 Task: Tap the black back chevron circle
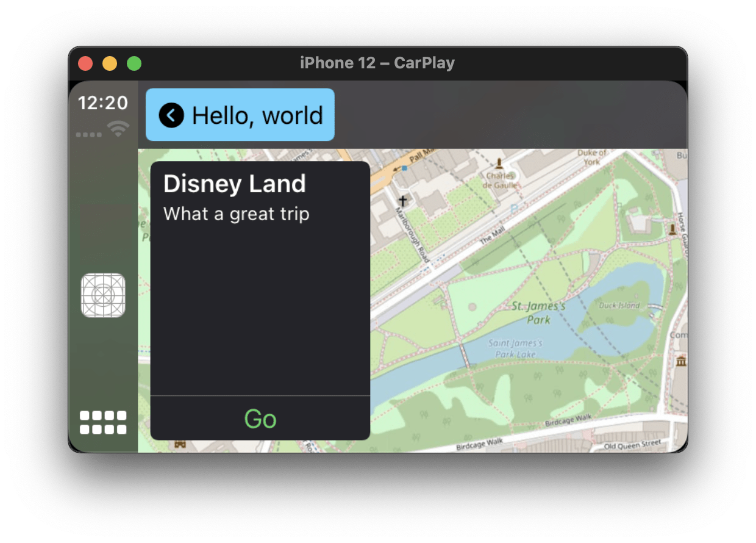(x=171, y=115)
